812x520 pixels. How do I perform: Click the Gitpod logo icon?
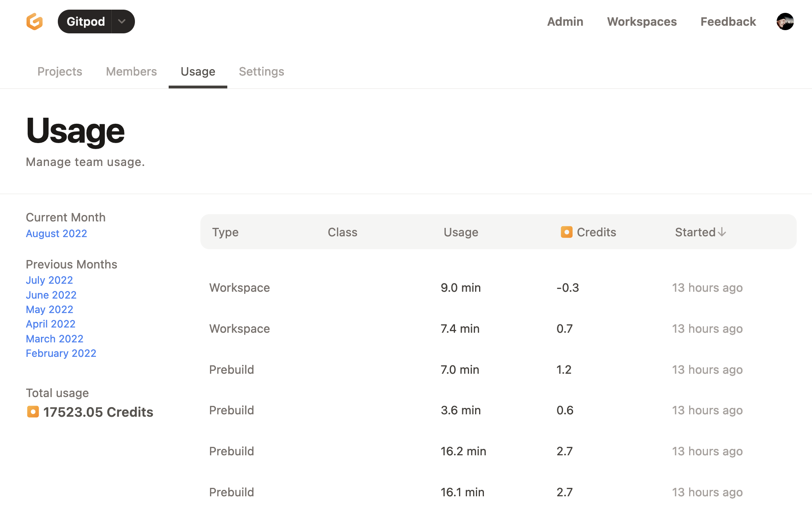point(35,22)
